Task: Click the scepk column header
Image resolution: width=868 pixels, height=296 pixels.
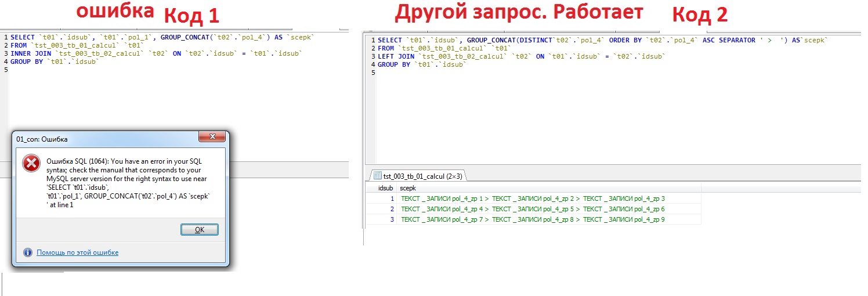Action: [x=408, y=189]
